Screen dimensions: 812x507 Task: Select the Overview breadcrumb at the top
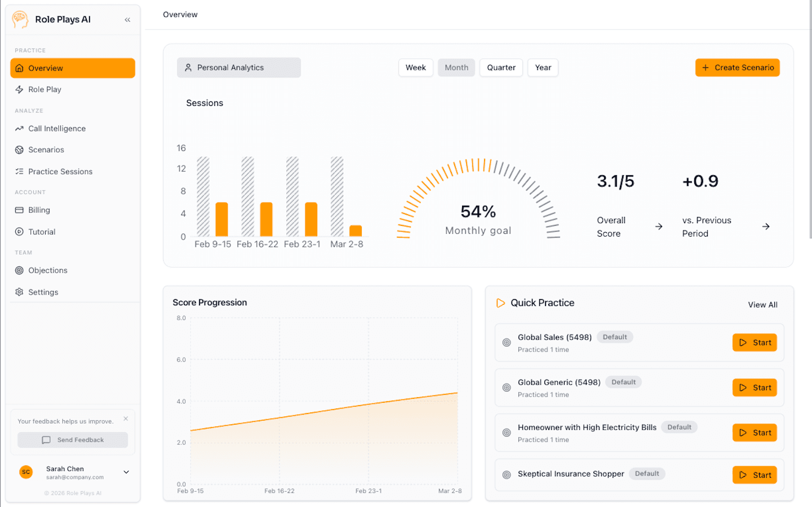click(180, 14)
